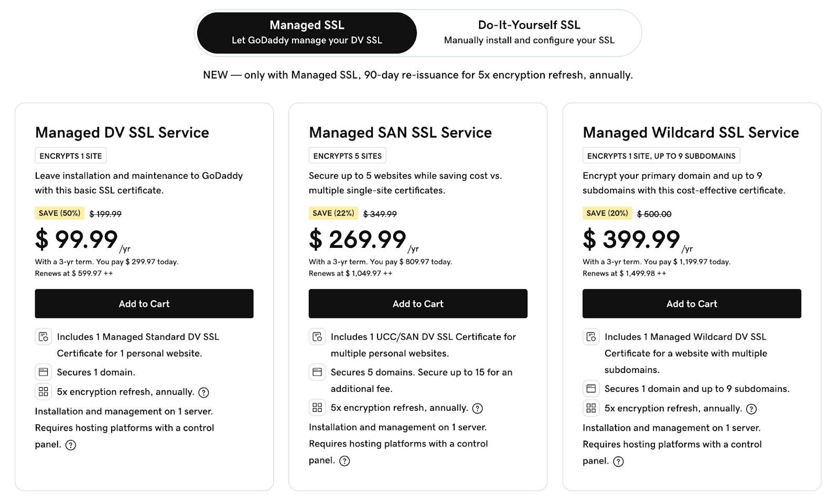This screenshot has width=839, height=504.
Task: Open help tooltip beside DV control panel note
Action: (x=71, y=445)
